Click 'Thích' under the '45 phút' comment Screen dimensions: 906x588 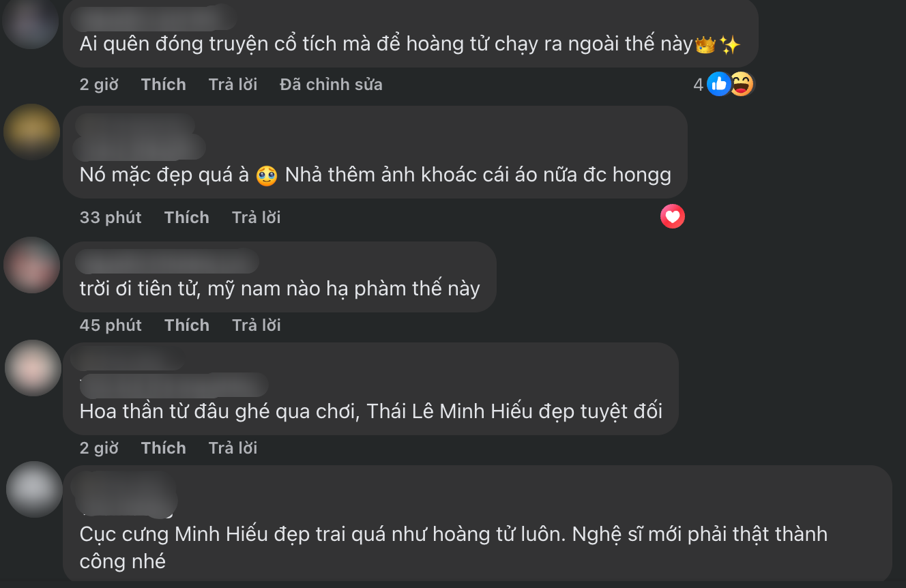[186, 325]
